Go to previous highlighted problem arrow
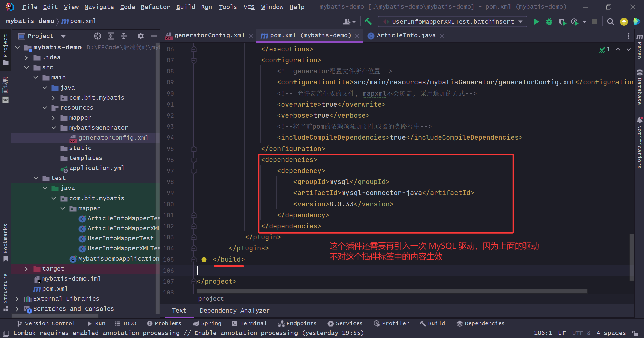This screenshot has height=338, width=644. coord(618,49)
